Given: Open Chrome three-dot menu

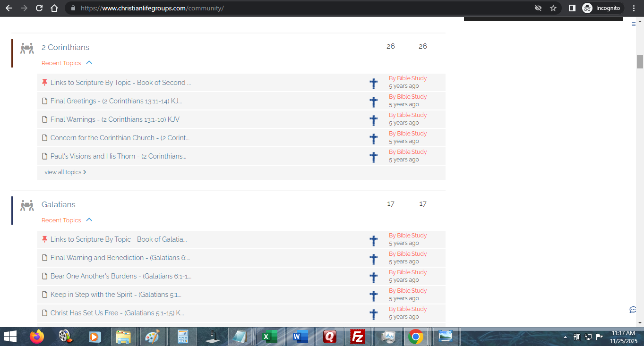Looking at the screenshot, I should coord(634,8).
